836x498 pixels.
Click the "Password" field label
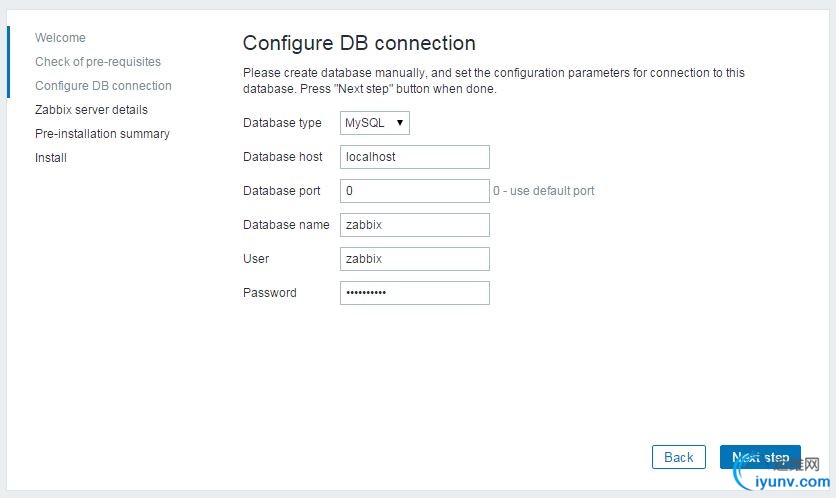coord(270,293)
